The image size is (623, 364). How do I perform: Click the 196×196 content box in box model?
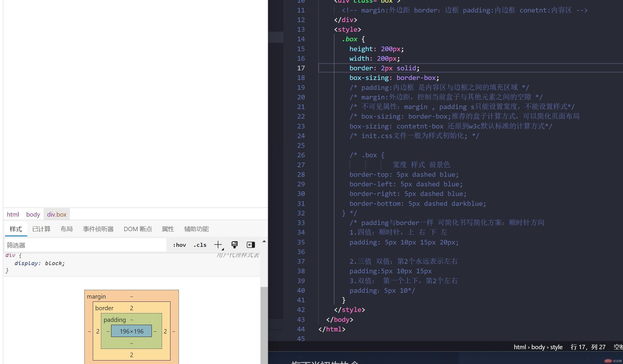point(131,331)
